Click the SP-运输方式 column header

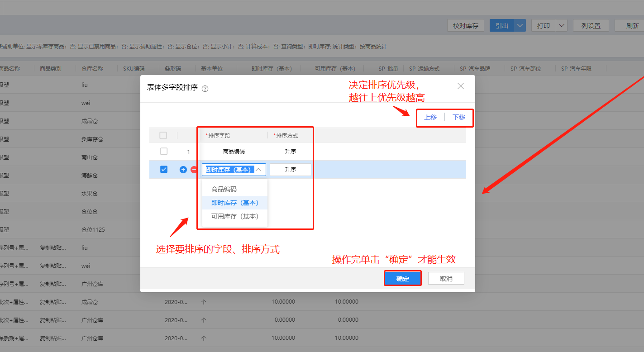point(425,69)
